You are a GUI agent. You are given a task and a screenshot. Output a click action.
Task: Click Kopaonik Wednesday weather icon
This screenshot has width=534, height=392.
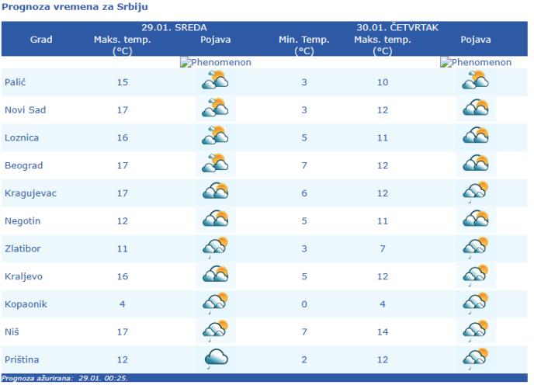click(215, 303)
